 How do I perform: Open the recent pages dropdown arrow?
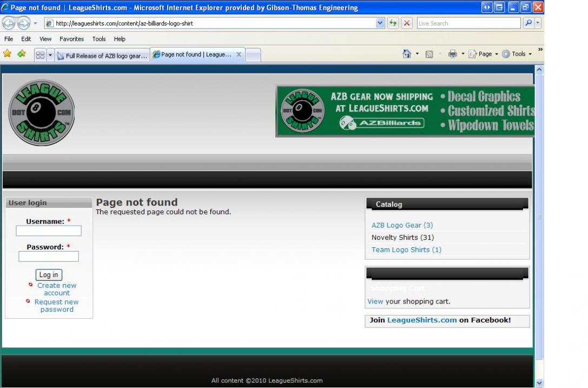[35, 23]
